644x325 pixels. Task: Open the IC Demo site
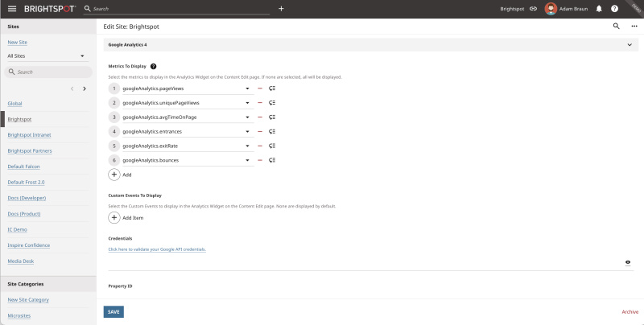(17, 229)
